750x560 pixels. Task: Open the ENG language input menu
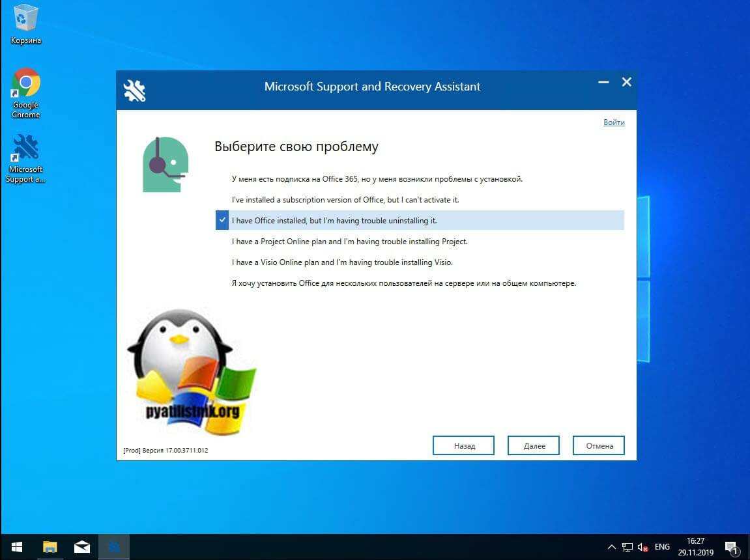coord(661,546)
